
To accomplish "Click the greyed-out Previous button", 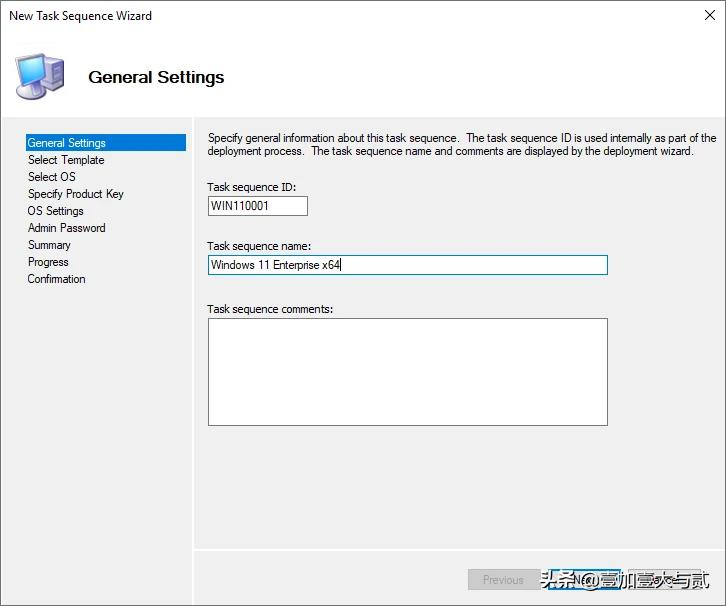I will pos(503,580).
